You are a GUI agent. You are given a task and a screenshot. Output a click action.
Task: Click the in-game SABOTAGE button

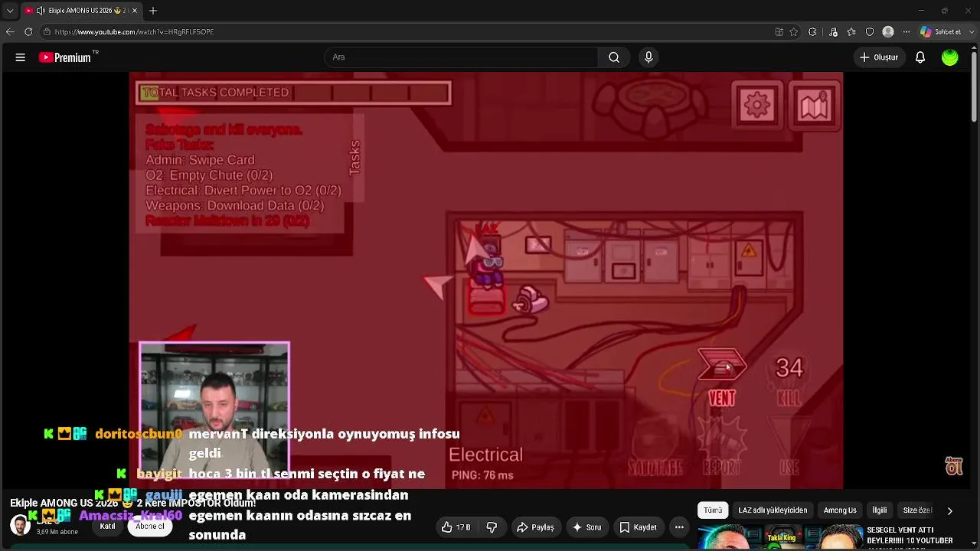tap(655, 446)
